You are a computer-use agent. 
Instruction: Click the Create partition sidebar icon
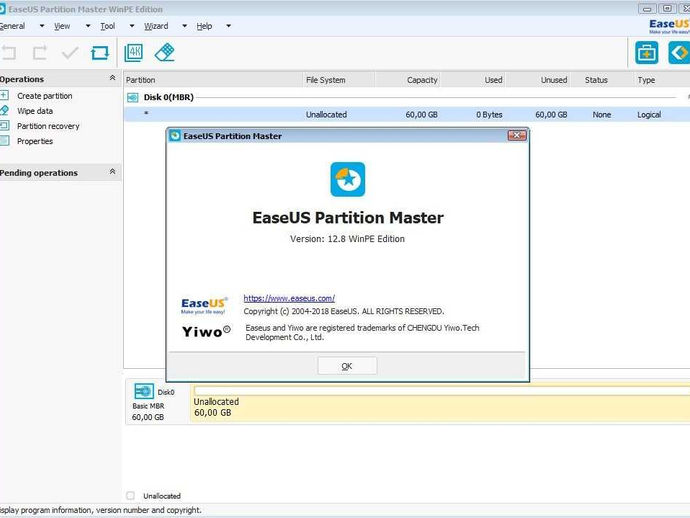coord(4,96)
